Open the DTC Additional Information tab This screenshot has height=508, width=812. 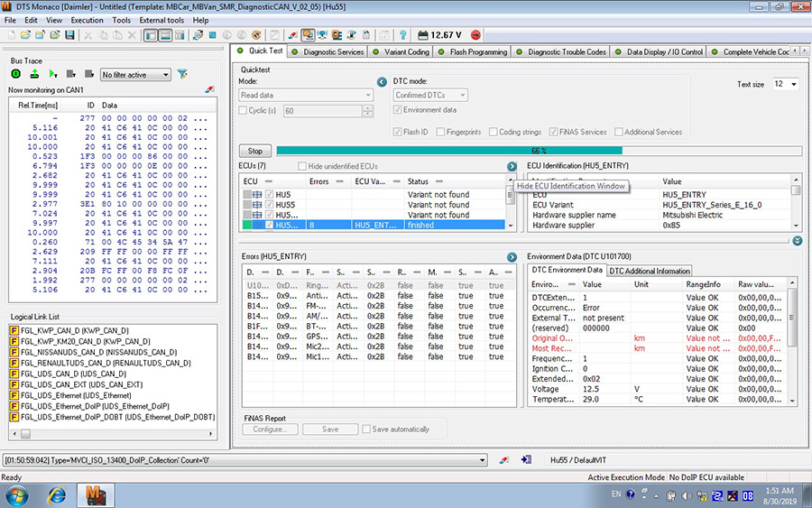pyautogui.click(x=649, y=271)
